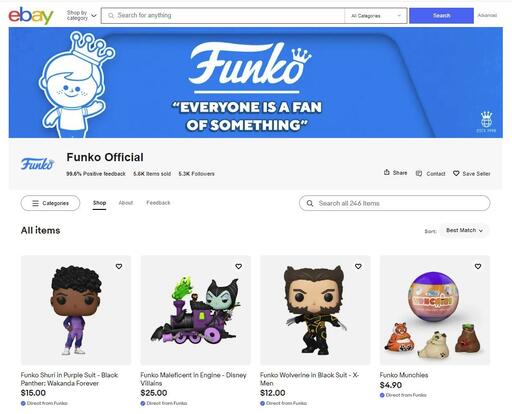
Task: Open the All Categories dropdown
Action: pyautogui.click(x=376, y=16)
